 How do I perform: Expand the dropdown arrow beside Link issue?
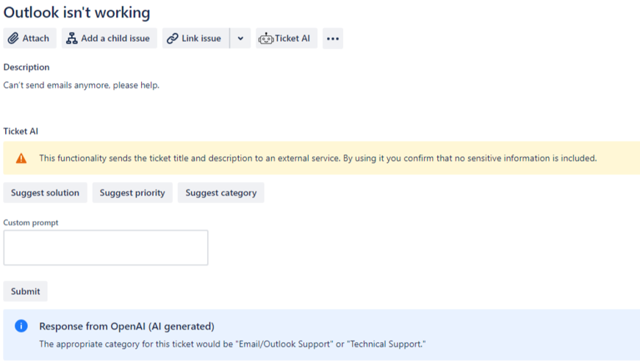click(240, 38)
